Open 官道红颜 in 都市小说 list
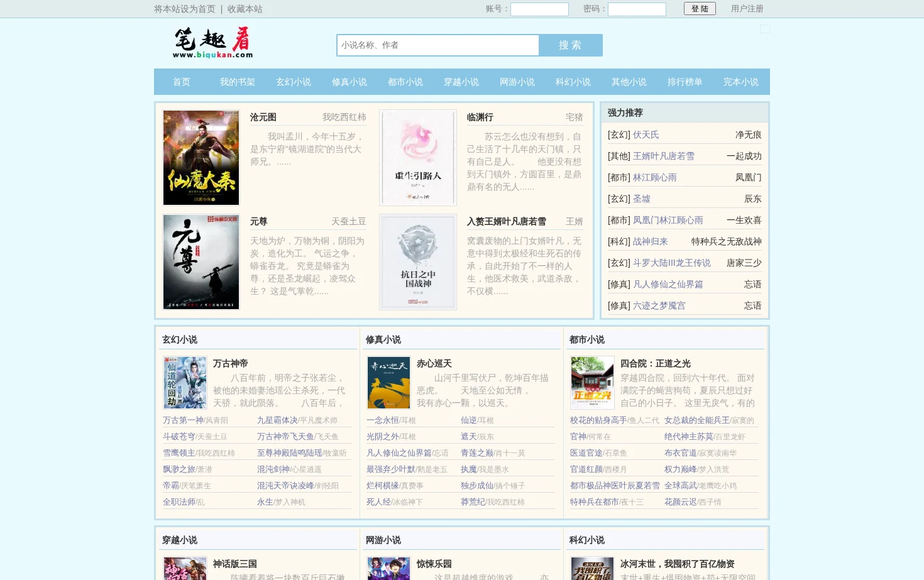The image size is (924, 580). pos(586,469)
